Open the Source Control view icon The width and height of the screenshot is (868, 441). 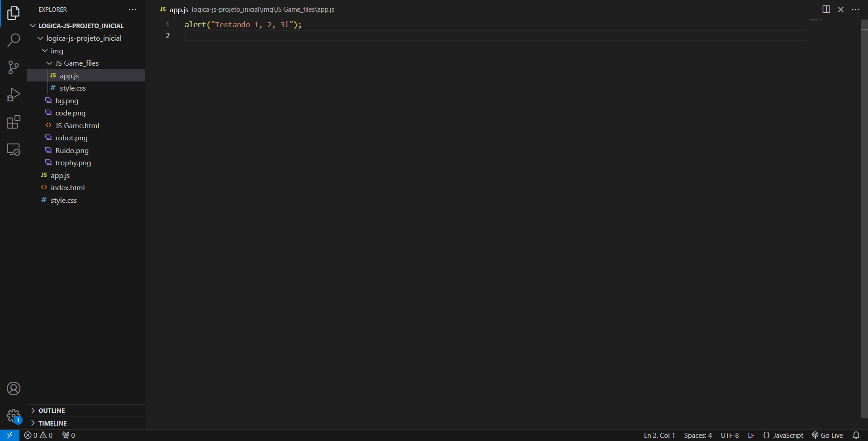pyautogui.click(x=14, y=67)
